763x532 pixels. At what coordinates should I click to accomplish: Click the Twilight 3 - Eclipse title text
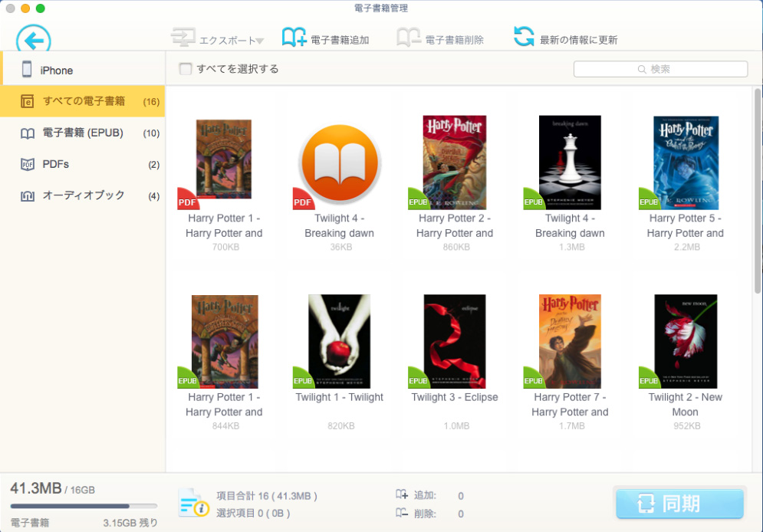coord(455,397)
